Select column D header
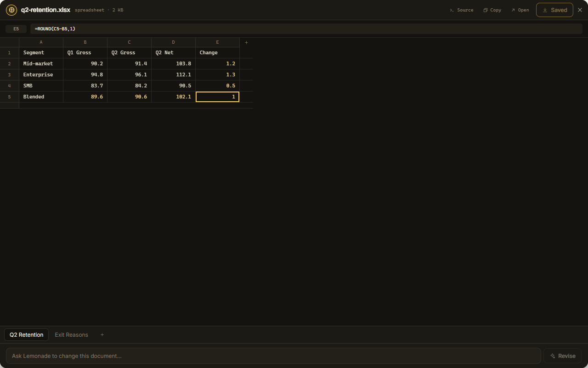The image size is (588, 368). pyautogui.click(x=173, y=42)
